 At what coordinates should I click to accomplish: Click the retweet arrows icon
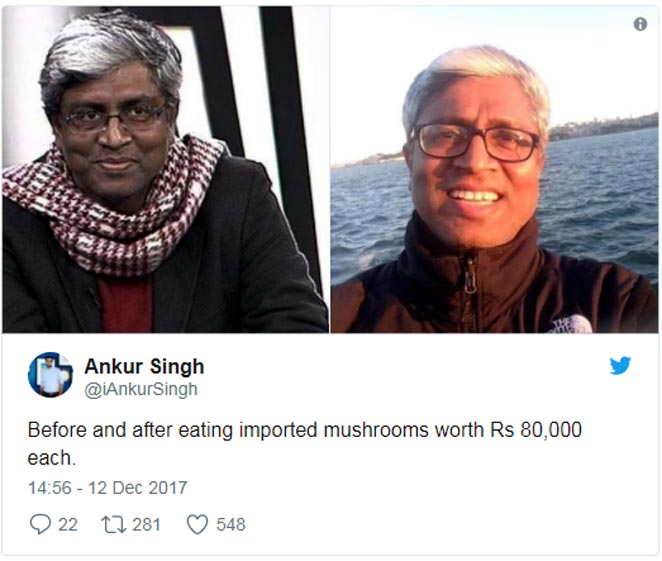(114, 524)
